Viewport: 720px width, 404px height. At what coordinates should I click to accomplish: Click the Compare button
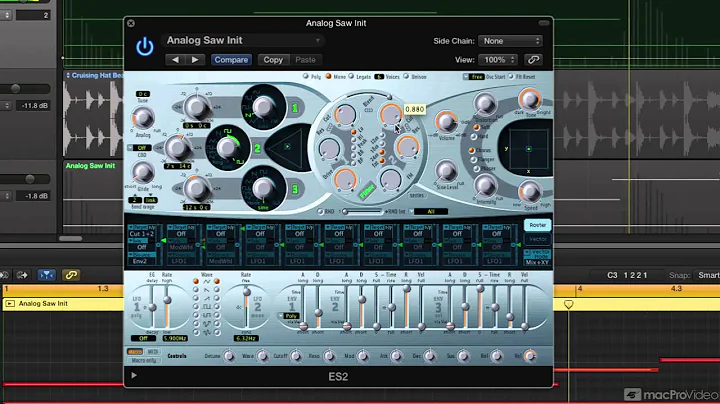coord(231,60)
